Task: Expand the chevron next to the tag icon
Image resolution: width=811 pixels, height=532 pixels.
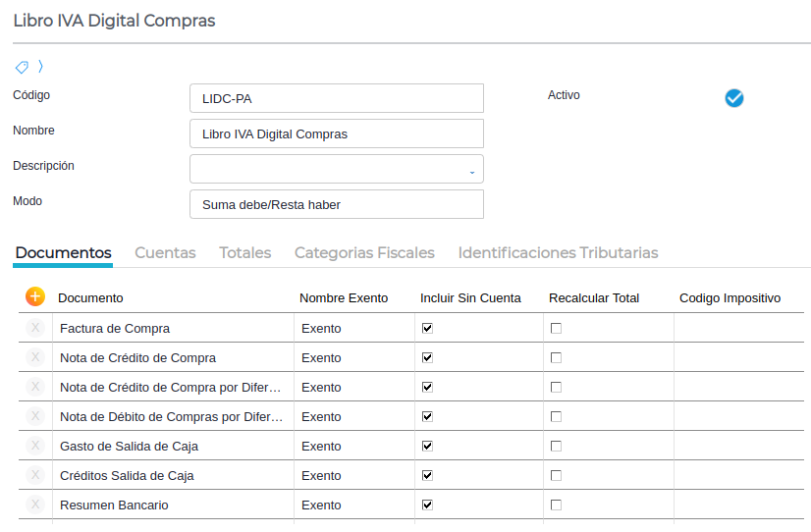Action: pos(40,67)
